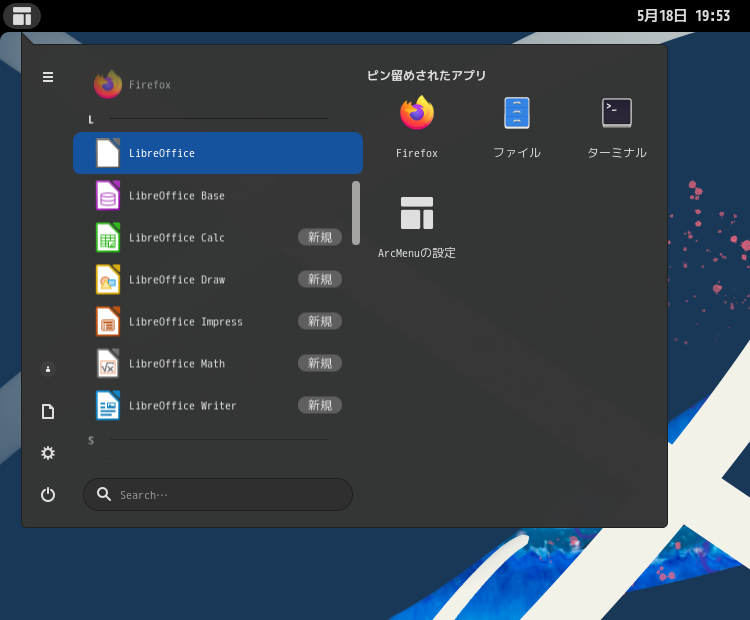
Task: Click the LibreOffice Math formula icon
Action: coord(108,364)
